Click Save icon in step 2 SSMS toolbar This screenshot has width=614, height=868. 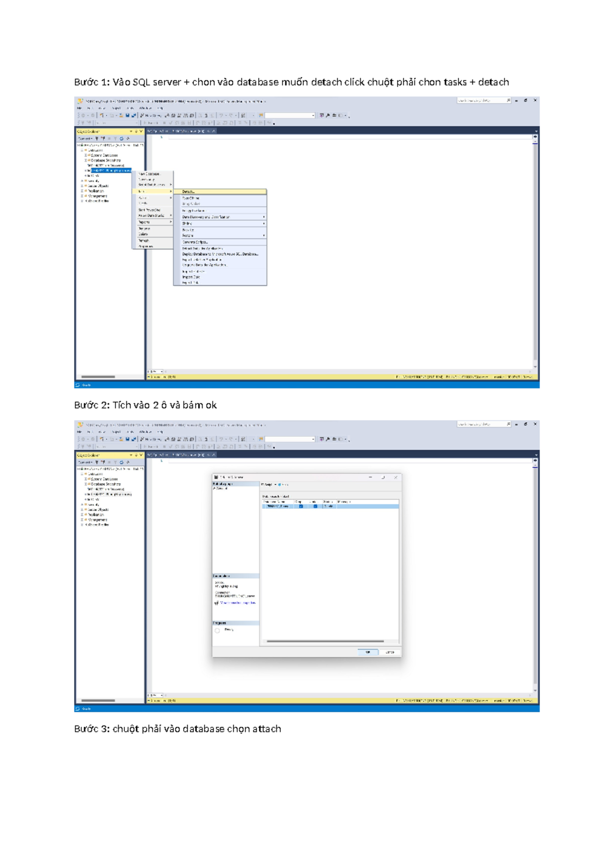pyautogui.click(x=127, y=439)
